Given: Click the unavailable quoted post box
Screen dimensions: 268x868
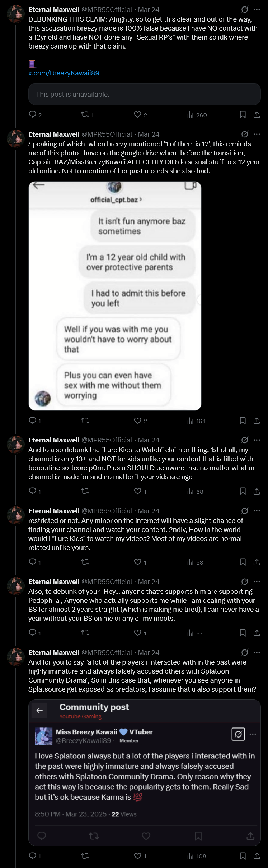Looking at the screenshot, I should click(144, 94).
